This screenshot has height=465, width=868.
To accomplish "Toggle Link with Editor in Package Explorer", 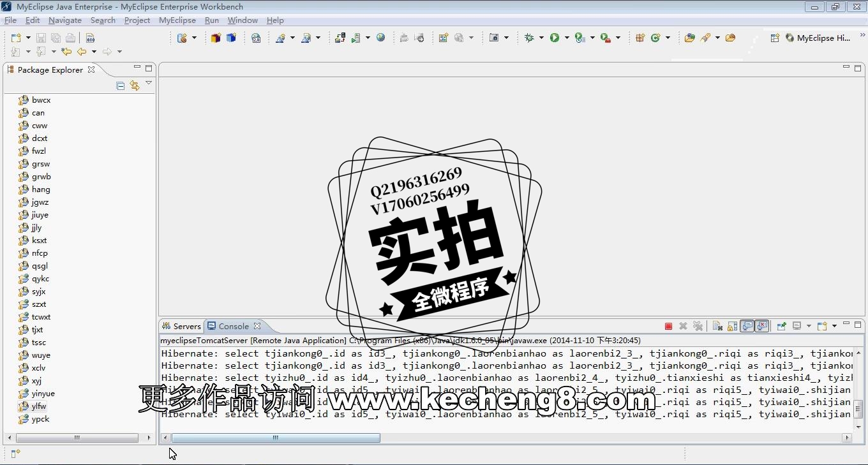I will 134,85.
